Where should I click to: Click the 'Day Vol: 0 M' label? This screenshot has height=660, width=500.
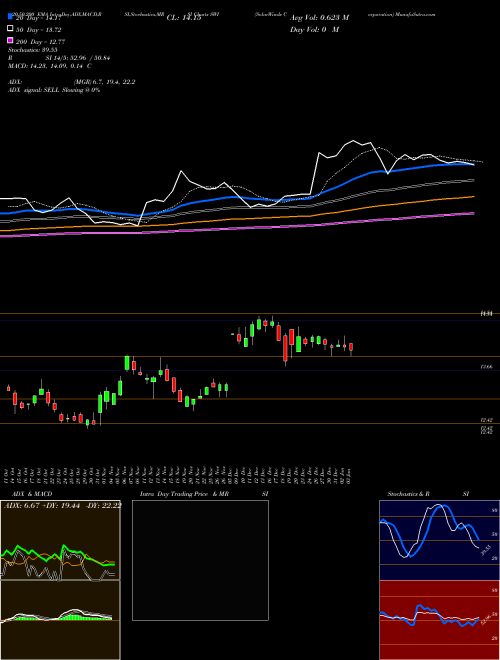click(x=314, y=30)
